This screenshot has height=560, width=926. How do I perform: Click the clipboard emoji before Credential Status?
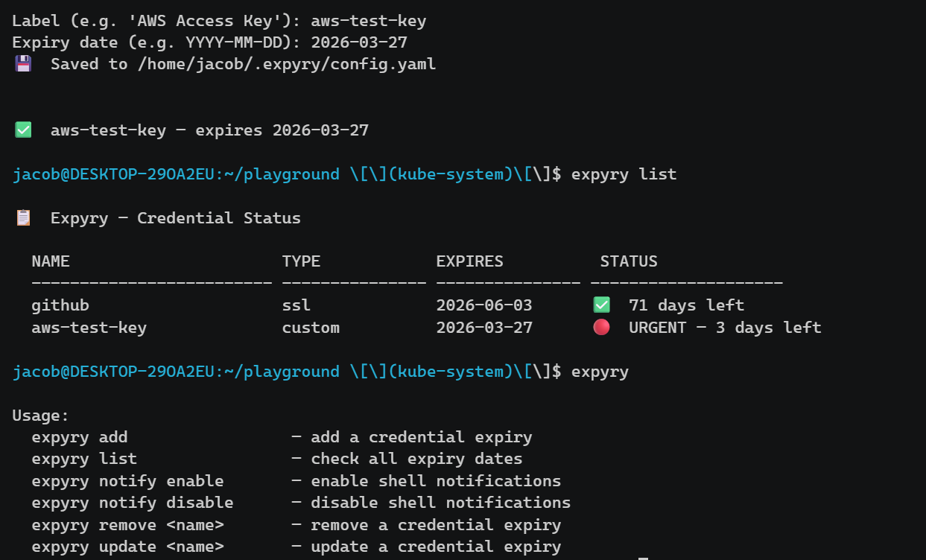[23, 218]
